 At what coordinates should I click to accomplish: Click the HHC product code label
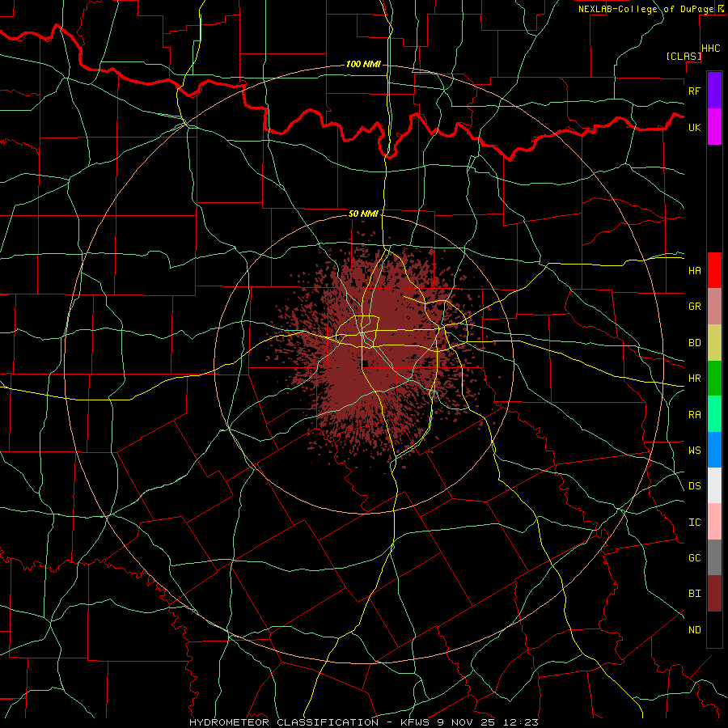point(711,49)
